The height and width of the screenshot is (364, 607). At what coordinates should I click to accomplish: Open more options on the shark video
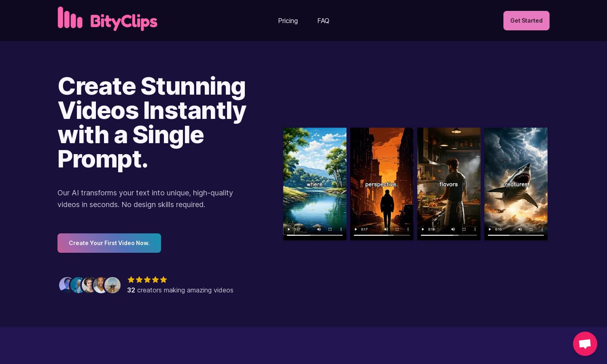pyautogui.click(x=542, y=229)
